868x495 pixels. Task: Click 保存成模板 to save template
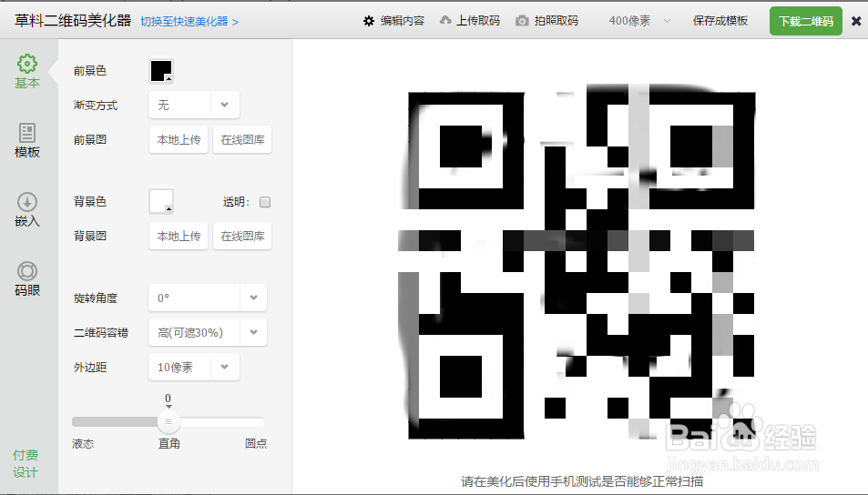pos(720,21)
